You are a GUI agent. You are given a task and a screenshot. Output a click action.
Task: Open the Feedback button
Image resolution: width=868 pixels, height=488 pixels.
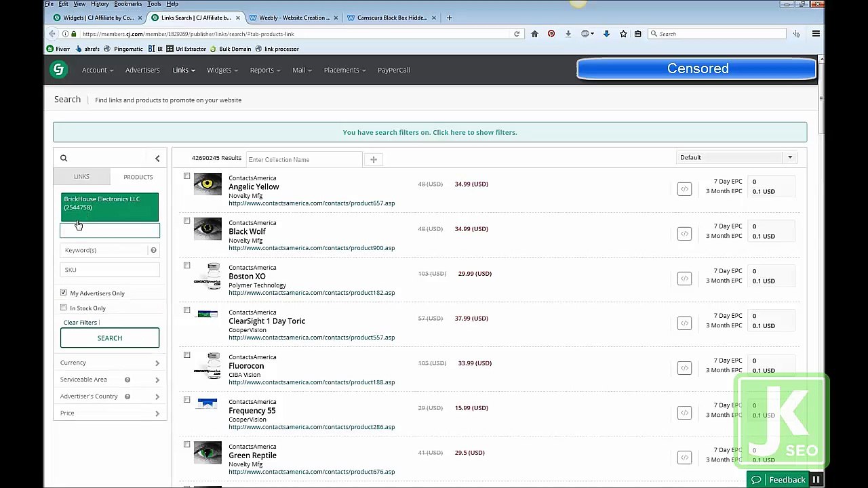coord(779,480)
